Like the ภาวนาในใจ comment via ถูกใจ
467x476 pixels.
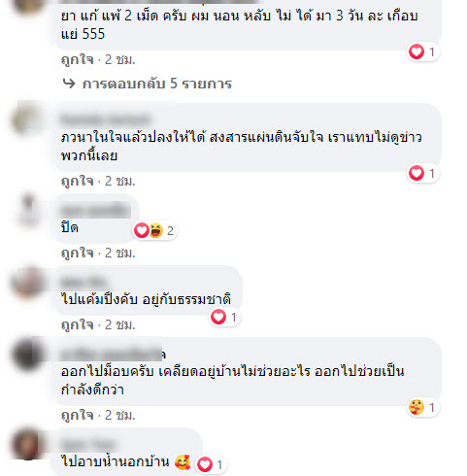78,181
